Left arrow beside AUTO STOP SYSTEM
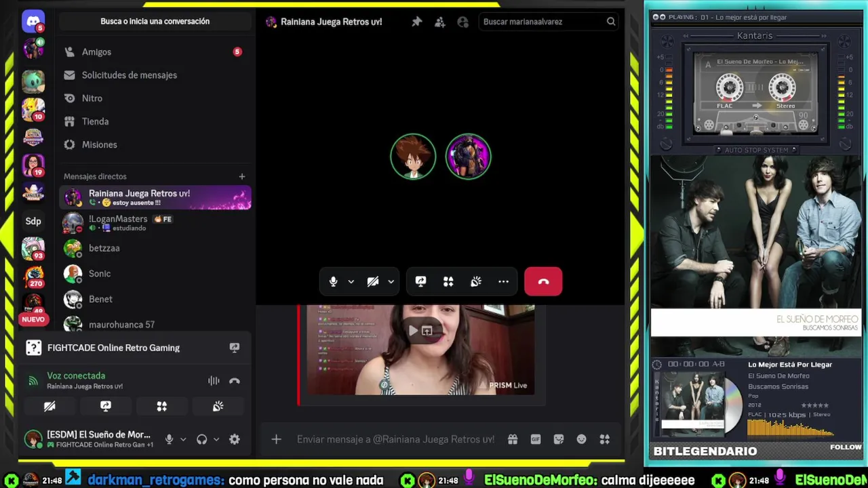This screenshot has height=488, width=868. point(719,150)
